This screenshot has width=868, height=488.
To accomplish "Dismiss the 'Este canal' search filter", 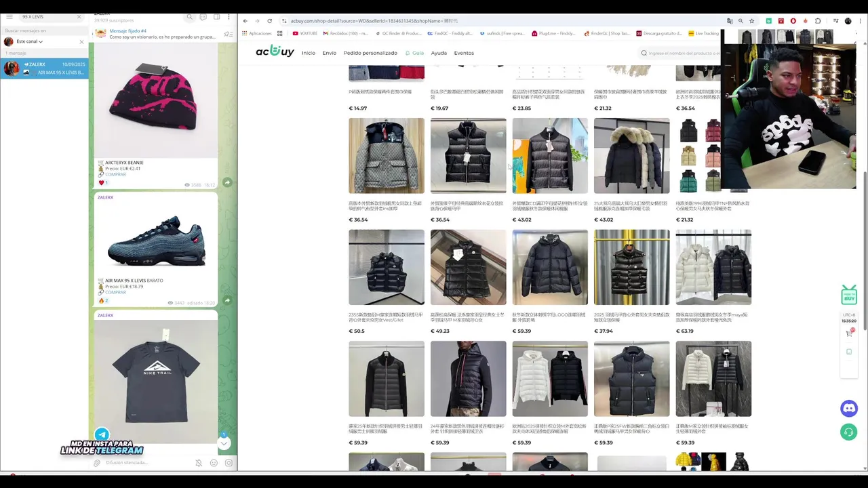I will pos(81,41).
